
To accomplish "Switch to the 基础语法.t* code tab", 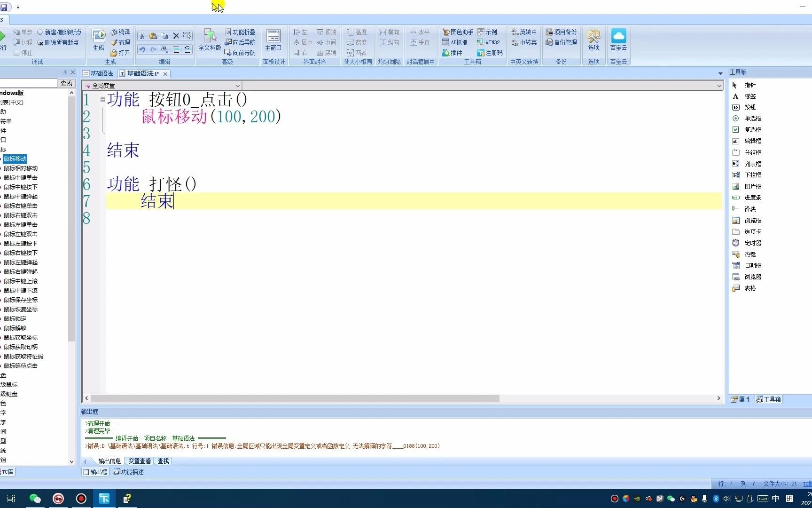I will tap(140, 73).
